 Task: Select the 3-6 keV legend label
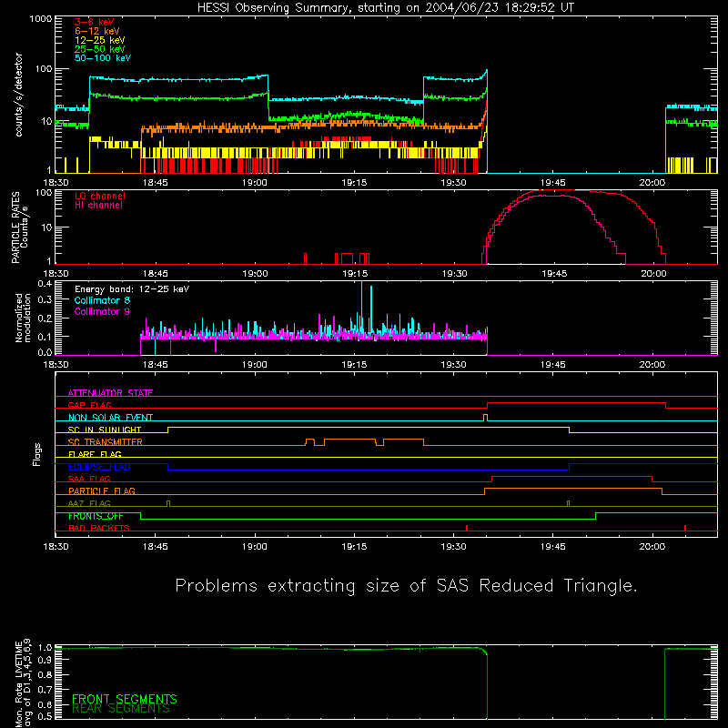[95, 22]
